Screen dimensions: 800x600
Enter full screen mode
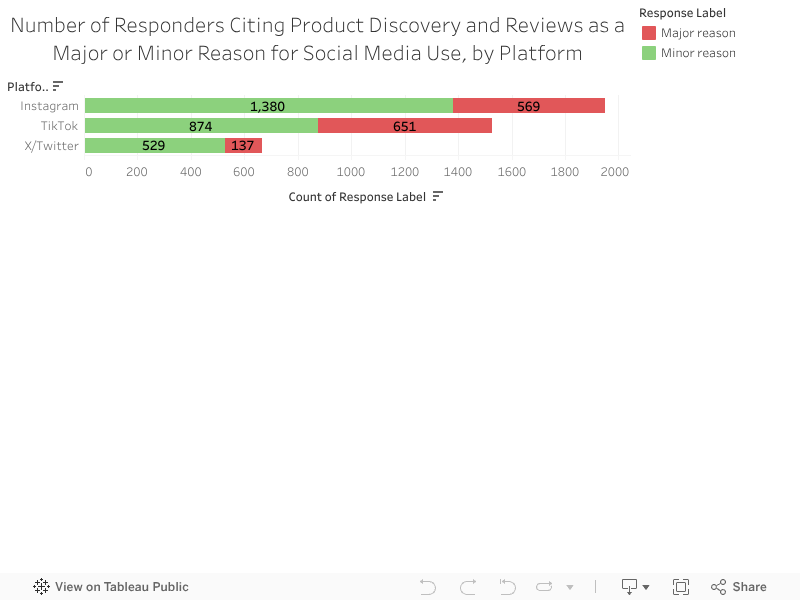[681, 587]
